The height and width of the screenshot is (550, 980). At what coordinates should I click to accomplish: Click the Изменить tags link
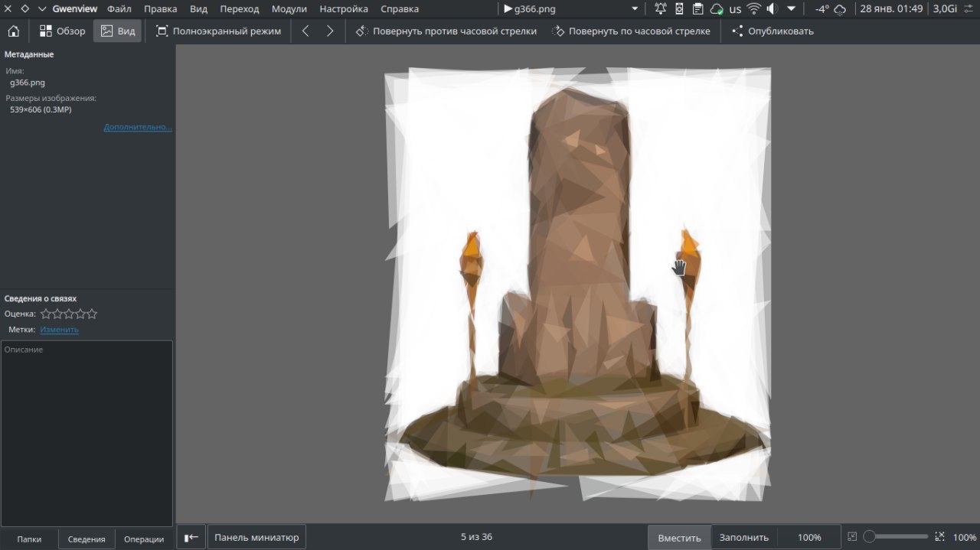(x=59, y=330)
